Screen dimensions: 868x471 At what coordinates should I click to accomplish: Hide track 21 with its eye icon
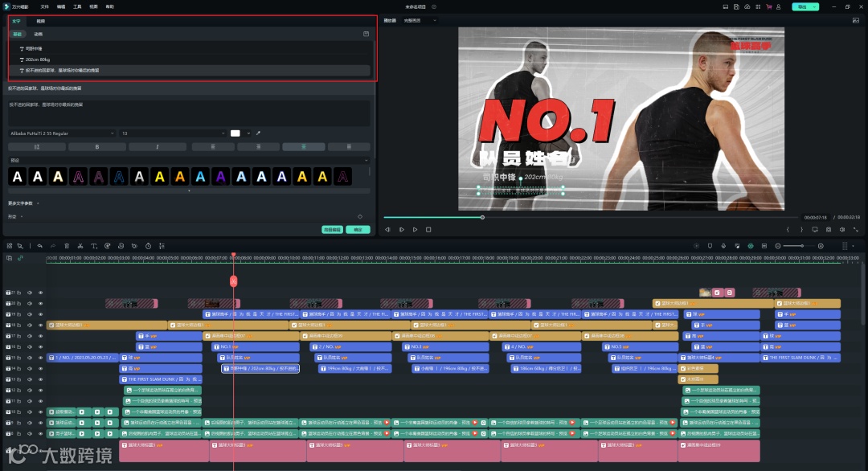coord(40,293)
